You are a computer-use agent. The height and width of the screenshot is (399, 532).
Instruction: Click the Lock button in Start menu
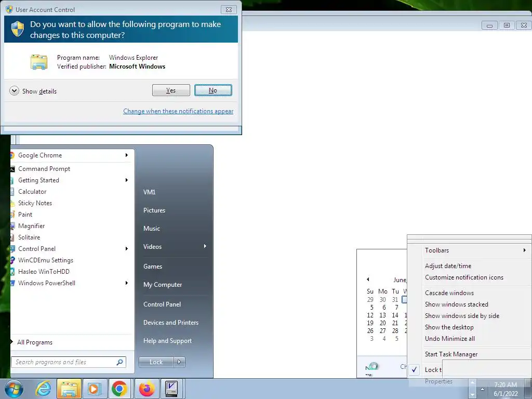[x=156, y=362]
